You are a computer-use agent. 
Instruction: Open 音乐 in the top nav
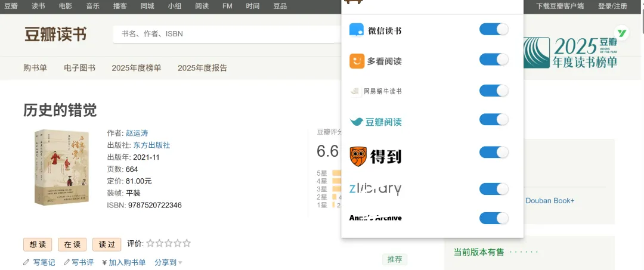pos(93,6)
